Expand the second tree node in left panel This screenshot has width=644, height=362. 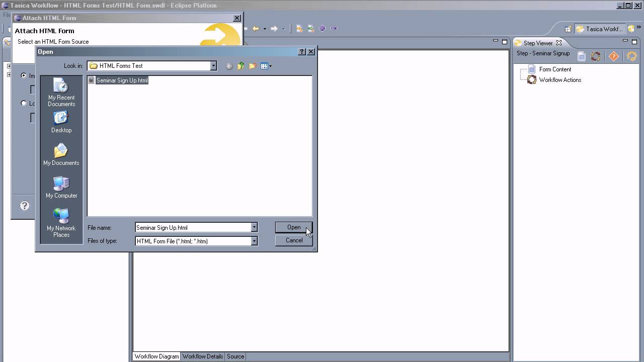tap(9, 74)
